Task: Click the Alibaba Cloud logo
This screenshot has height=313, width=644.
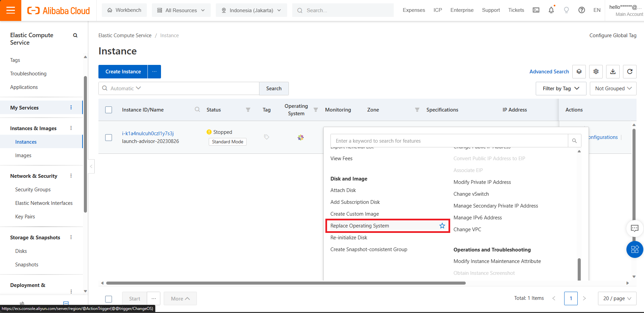Action: (x=59, y=10)
